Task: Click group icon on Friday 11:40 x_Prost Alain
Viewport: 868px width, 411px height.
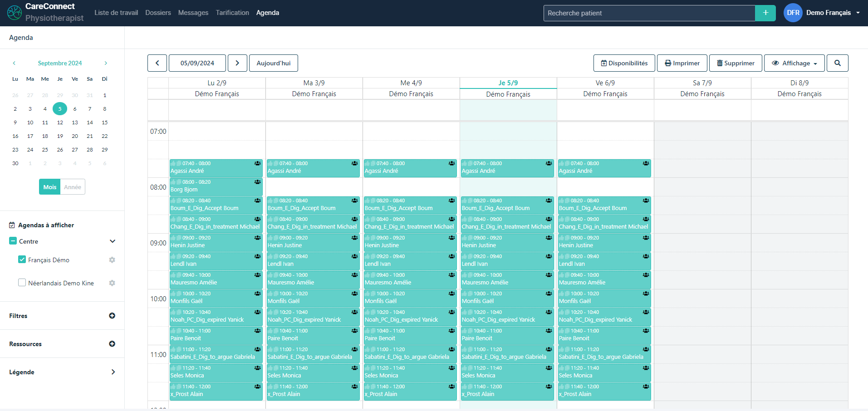Action: tap(646, 387)
